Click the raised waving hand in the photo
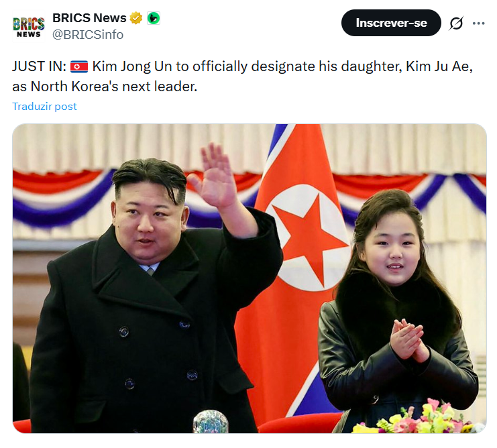497x448 pixels. point(215,177)
